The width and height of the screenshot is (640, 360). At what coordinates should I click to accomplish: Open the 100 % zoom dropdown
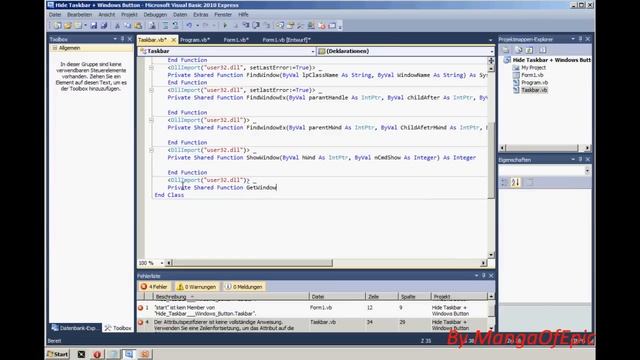point(162,263)
